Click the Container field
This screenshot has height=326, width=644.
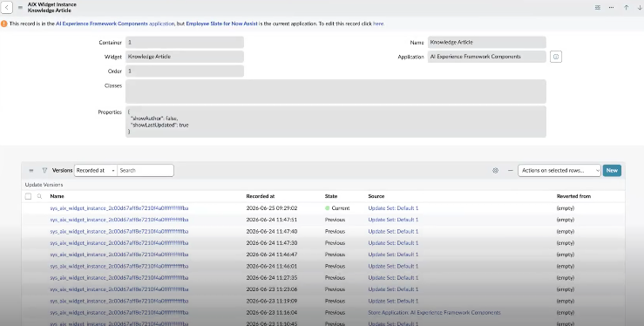(x=185, y=43)
